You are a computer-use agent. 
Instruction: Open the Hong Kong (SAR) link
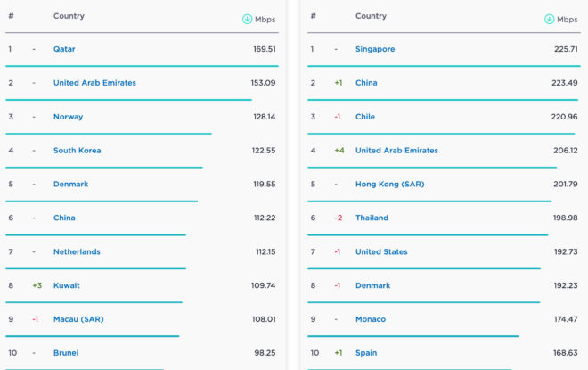(388, 185)
